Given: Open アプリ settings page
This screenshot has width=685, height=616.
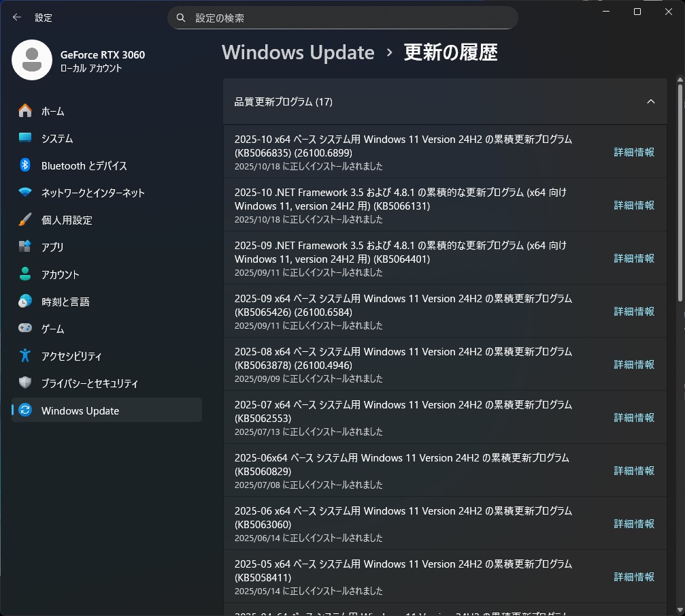Looking at the screenshot, I should coord(107,247).
